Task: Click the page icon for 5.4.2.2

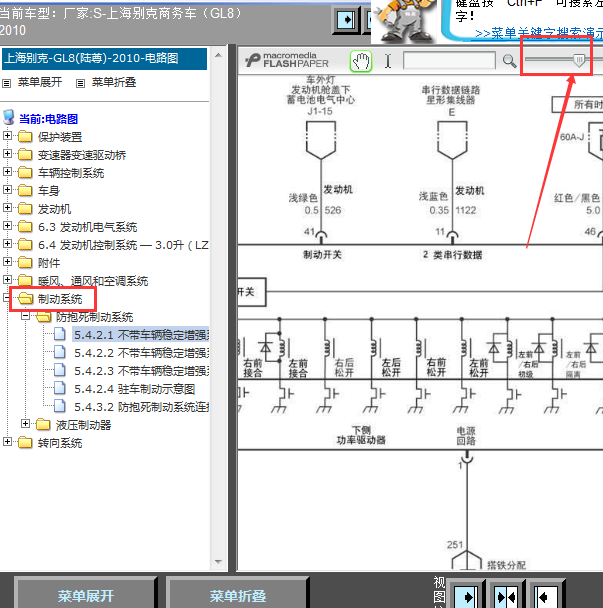Action: click(60, 352)
